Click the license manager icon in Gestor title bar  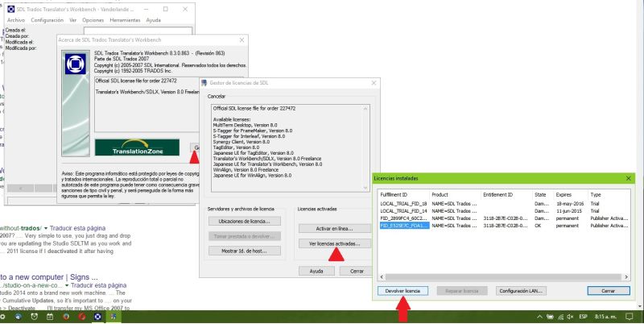pos(204,83)
